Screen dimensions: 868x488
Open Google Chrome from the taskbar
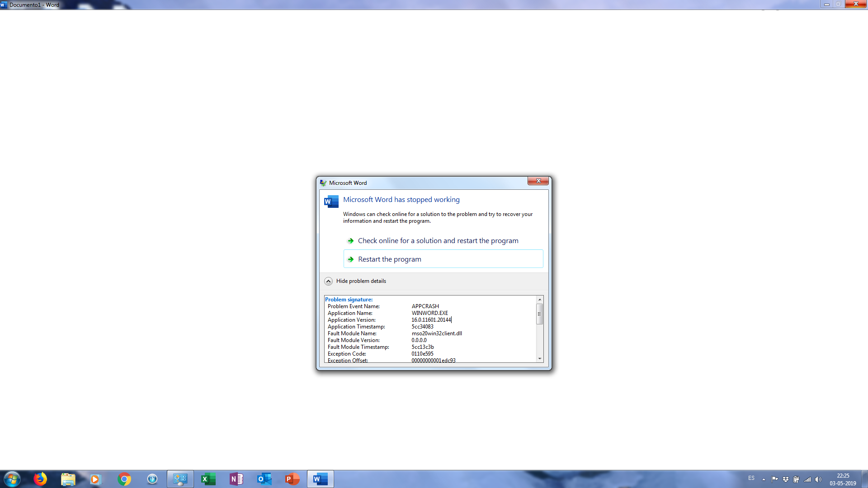pyautogui.click(x=124, y=479)
